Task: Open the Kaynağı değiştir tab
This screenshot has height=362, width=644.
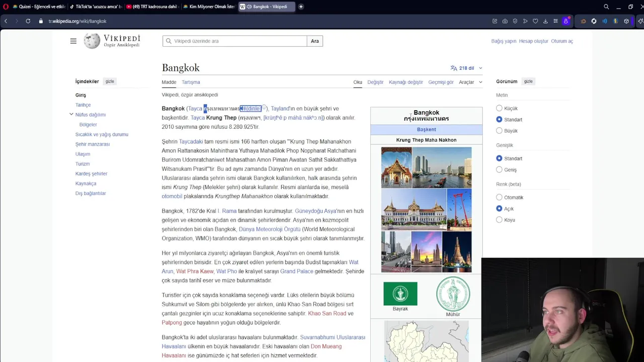Action: pos(406,82)
